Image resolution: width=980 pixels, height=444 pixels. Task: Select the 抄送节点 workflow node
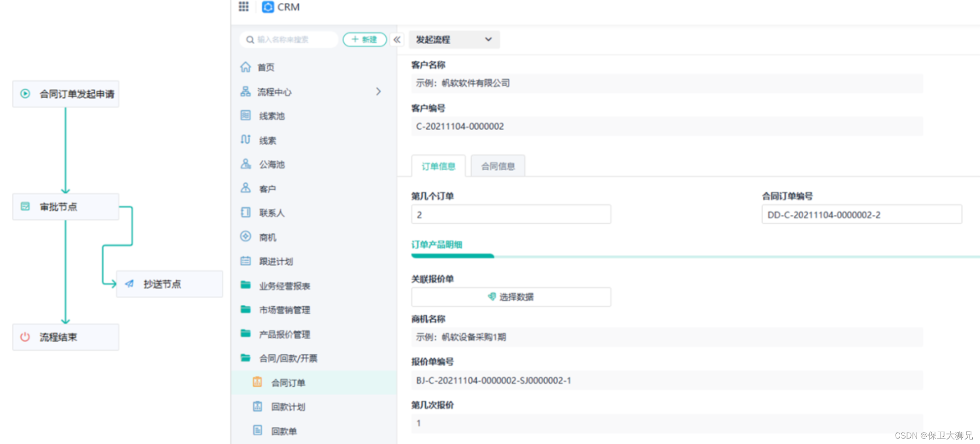pyautogui.click(x=169, y=284)
